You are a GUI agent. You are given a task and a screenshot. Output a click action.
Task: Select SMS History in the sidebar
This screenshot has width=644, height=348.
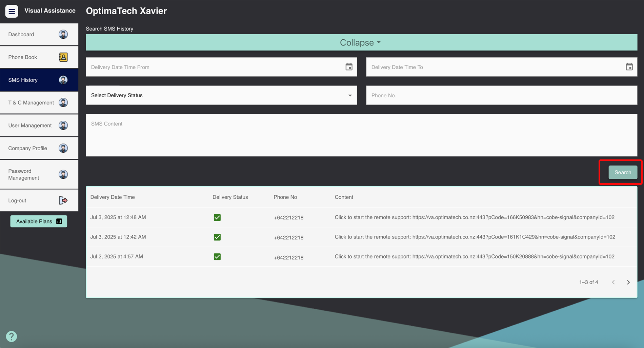[39, 80]
